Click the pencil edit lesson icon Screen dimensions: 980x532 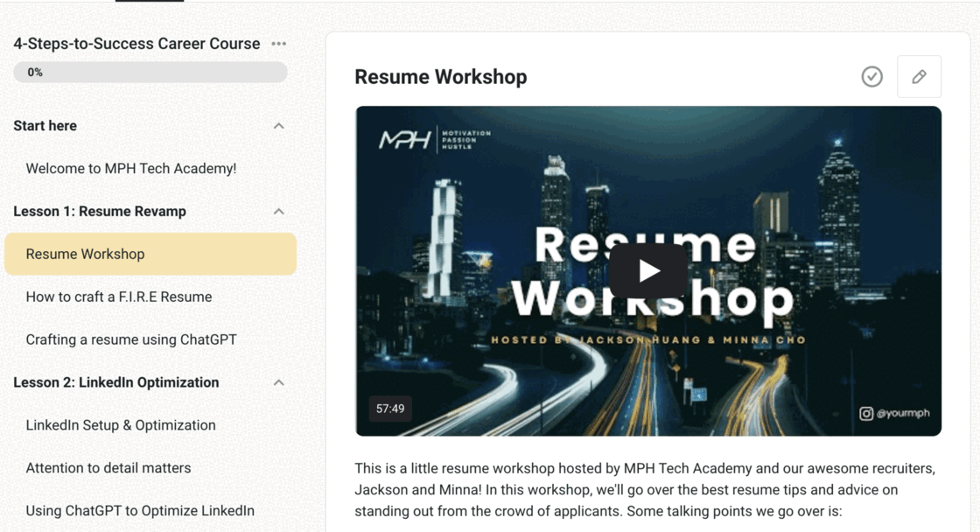919,77
